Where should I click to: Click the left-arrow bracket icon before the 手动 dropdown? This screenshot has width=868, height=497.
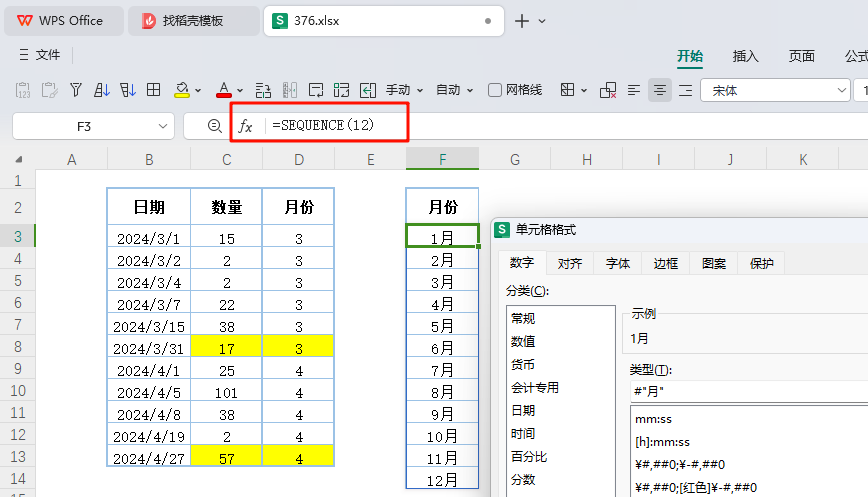[x=368, y=90]
